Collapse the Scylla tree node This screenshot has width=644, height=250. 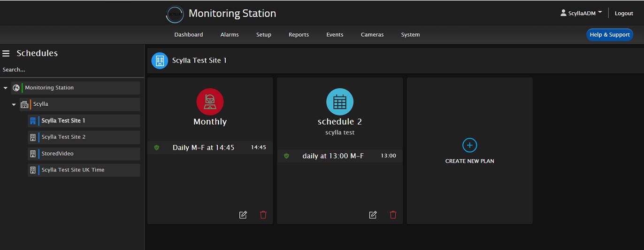pyautogui.click(x=14, y=104)
